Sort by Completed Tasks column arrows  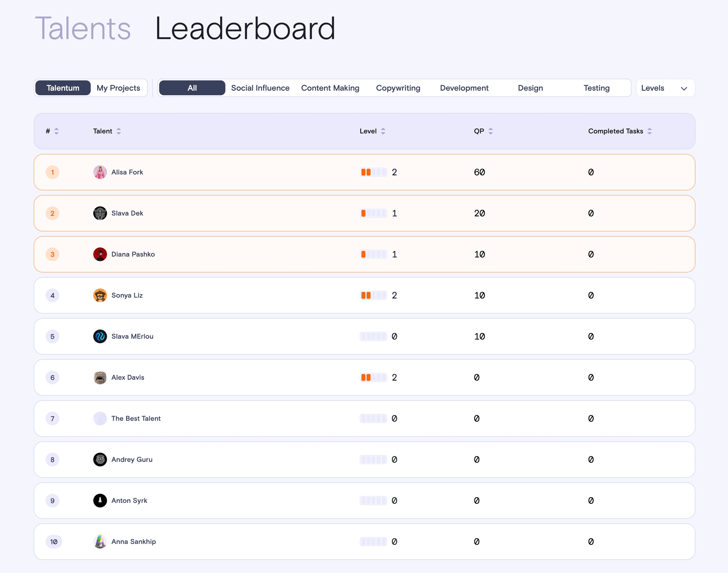[x=650, y=131]
